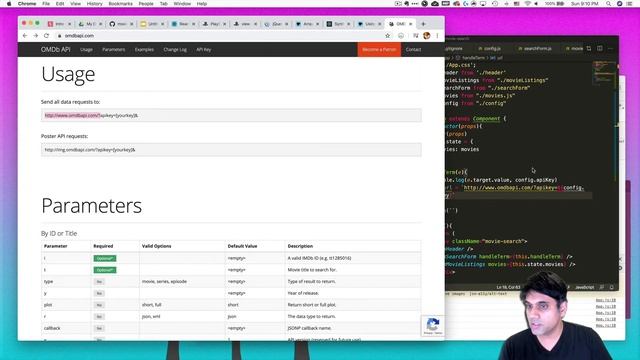Select the first Chrome tab with red icon
Image resolution: width=640 pixels, height=360 pixels.
(59, 24)
